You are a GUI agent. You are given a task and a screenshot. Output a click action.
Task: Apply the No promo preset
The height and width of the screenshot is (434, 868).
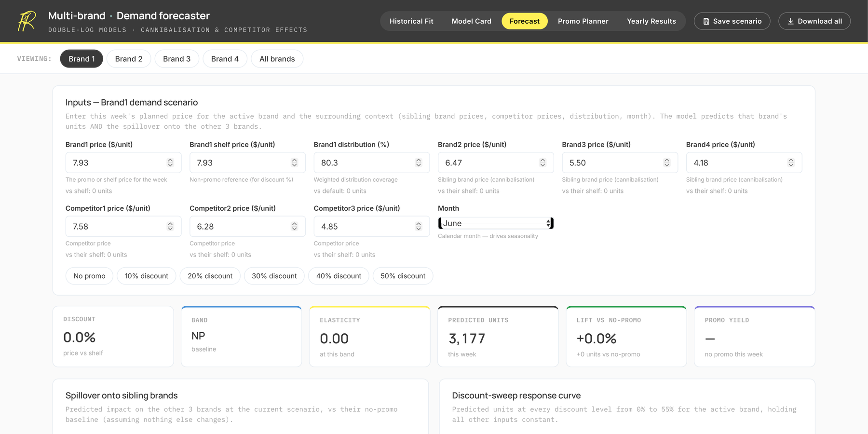(x=89, y=276)
